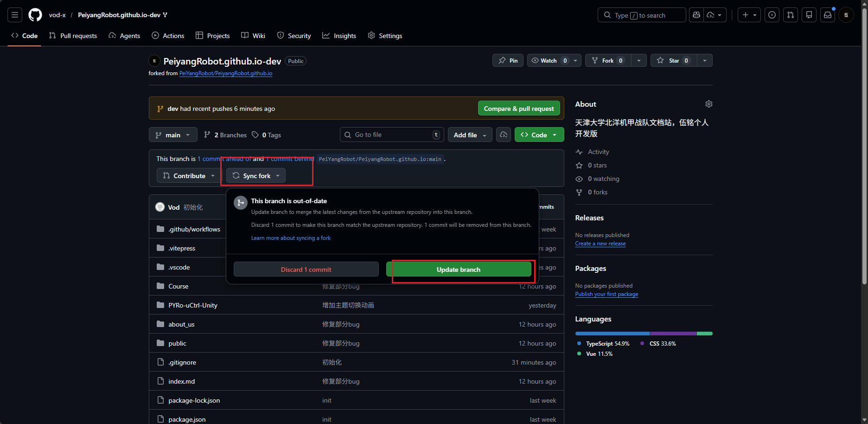Open the main branch selector dropdown
This screenshot has height=424, width=868.
point(173,135)
